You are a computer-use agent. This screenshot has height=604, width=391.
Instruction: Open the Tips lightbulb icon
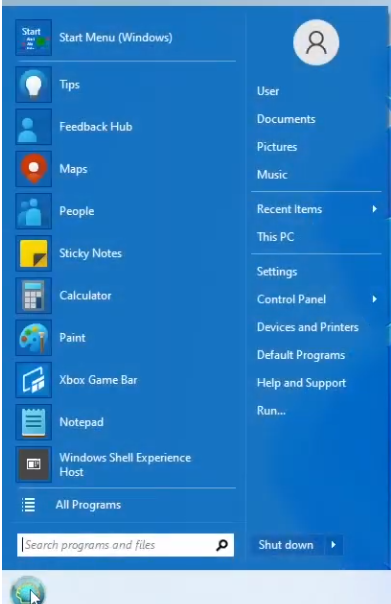tap(34, 84)
